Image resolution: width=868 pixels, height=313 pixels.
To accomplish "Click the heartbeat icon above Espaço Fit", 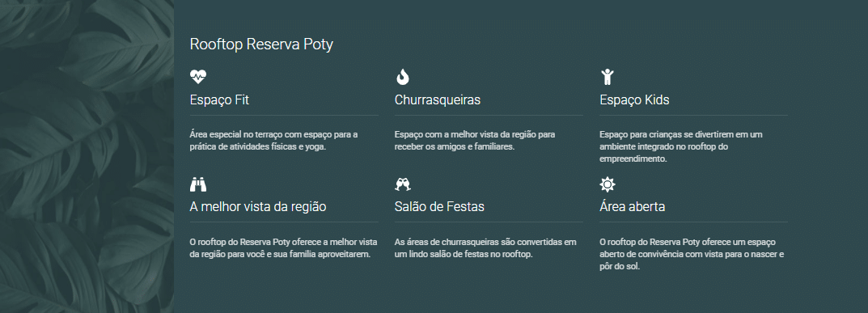I will (x=197, y=76).
